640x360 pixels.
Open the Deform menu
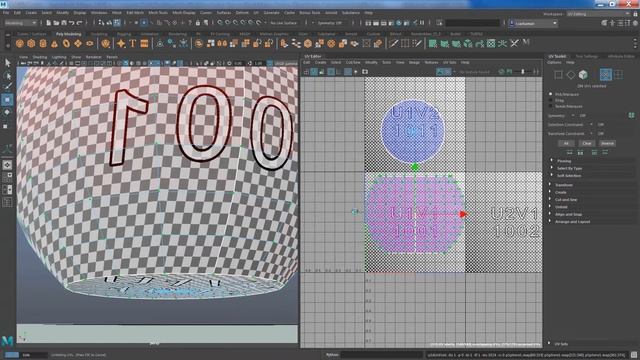(x=242, y=13)
